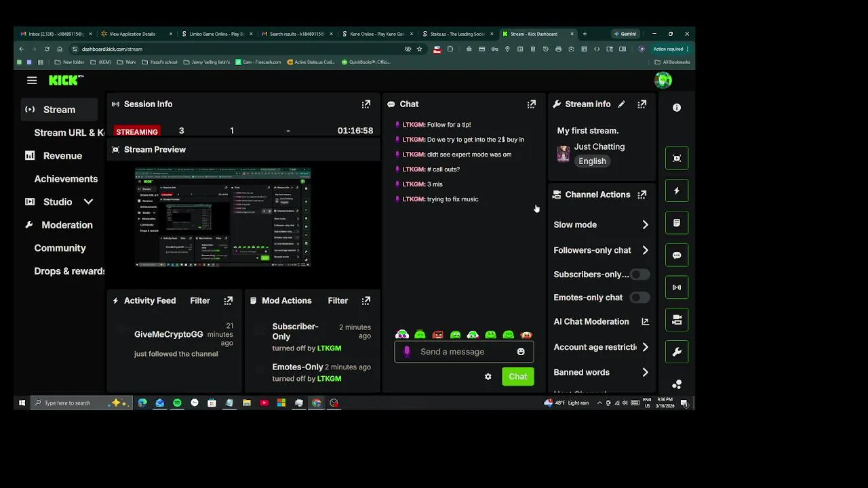This screenshot has width=868, height=488.
Task: Open AI Chat Moderation external link
Action: pyautogui.click(x=645, y=322)
